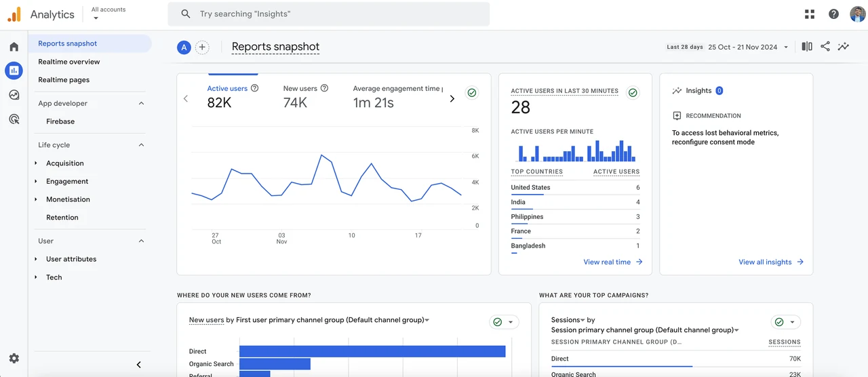Show previous metrics with left arrow
This screenshot has width=868, height=377.
pyautogui.click(x=186, y=99)
